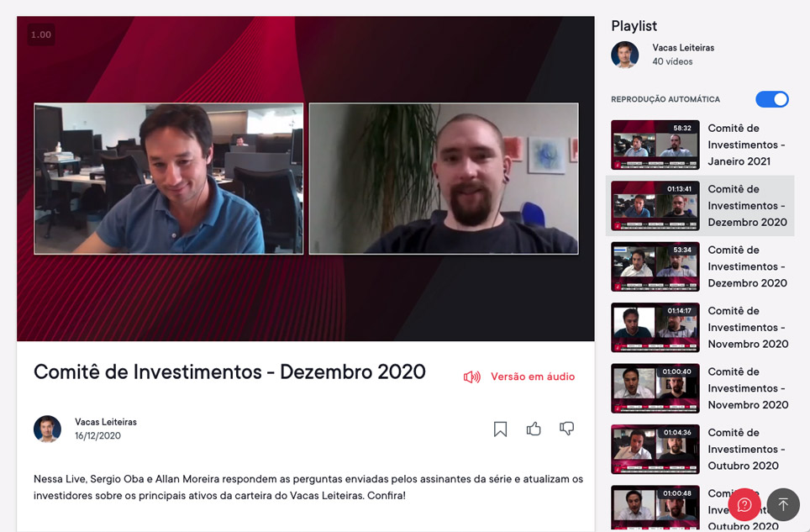Open the red help chat bubble
Screen dimensions: 810x532
click(744, 504)
